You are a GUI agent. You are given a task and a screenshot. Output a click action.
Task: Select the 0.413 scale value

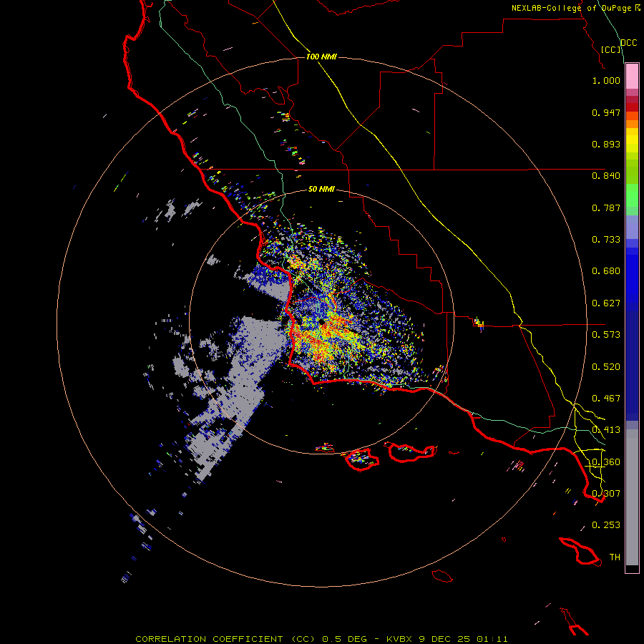click(x=606, y=430)
